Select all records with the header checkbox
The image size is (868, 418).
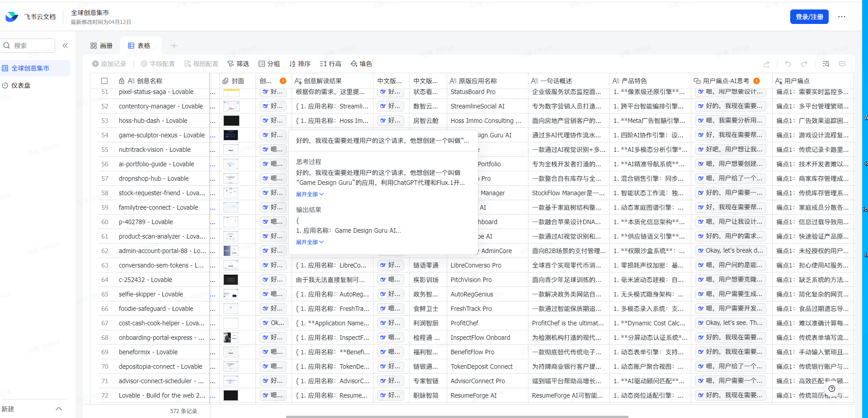[x=104, y=80]
